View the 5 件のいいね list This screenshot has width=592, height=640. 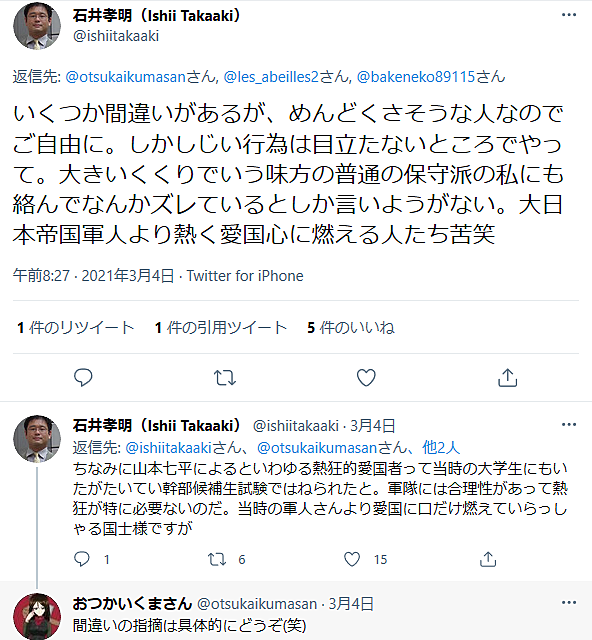351,327
